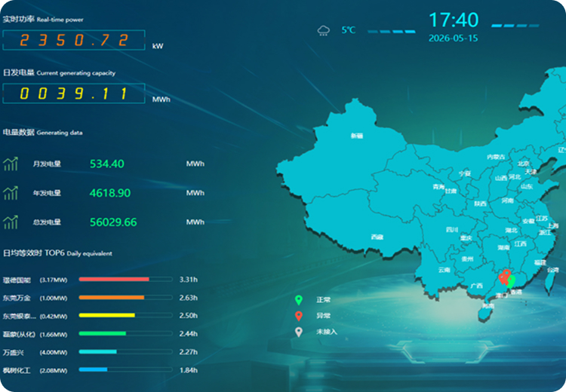Click the green 正常 legend pin icon
The image size is (566, 392).
(x=299, y=300)
